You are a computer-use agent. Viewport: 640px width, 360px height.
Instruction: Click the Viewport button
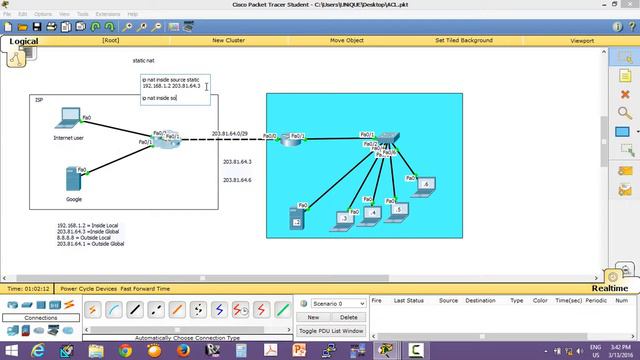click(582, 41)
